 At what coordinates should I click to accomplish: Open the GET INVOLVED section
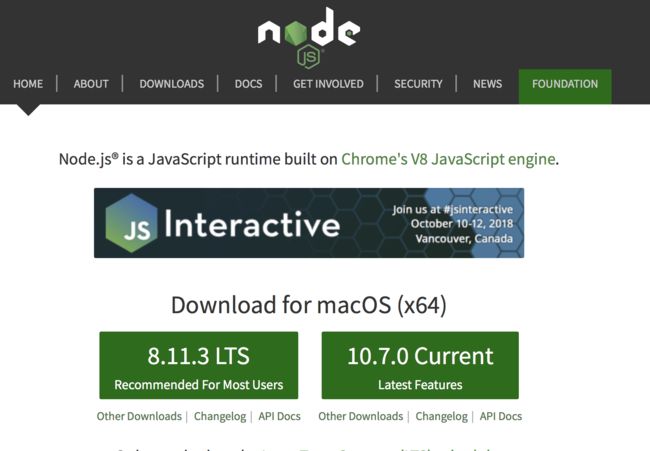pos(328,84)
